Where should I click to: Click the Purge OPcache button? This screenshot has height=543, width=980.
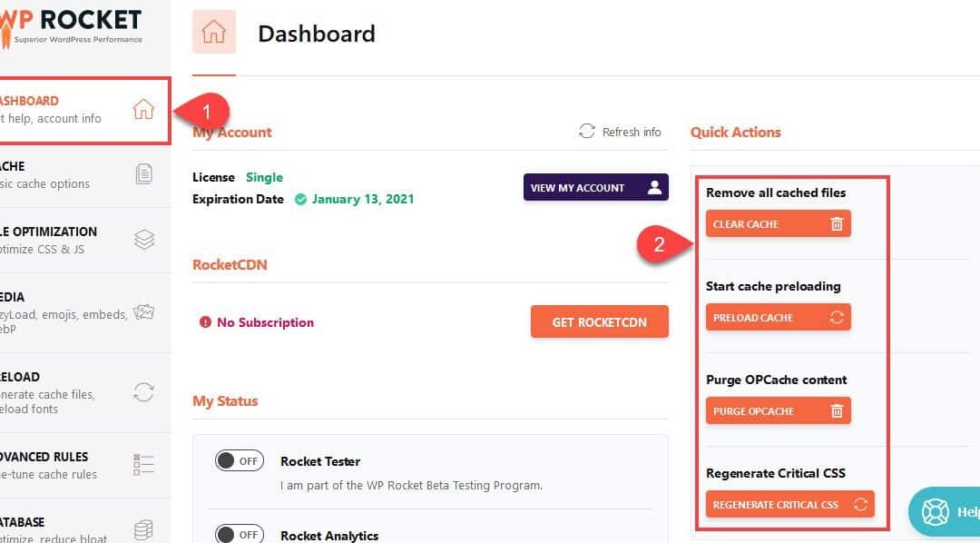(x=779, y=410)
